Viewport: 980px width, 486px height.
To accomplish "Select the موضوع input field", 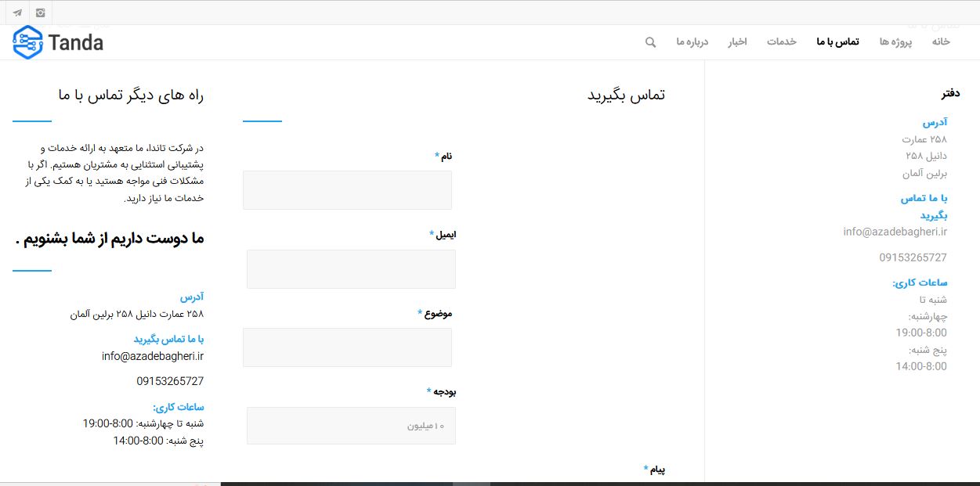I will coord(347,347).
